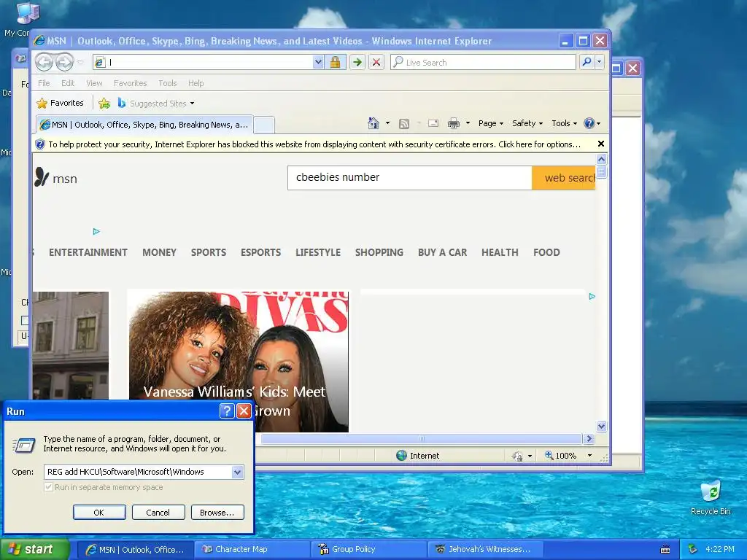Click the Run dialog help question mark
Viewport: 747px width, 560px height.
pyautogui.click(x=227, y=411)
